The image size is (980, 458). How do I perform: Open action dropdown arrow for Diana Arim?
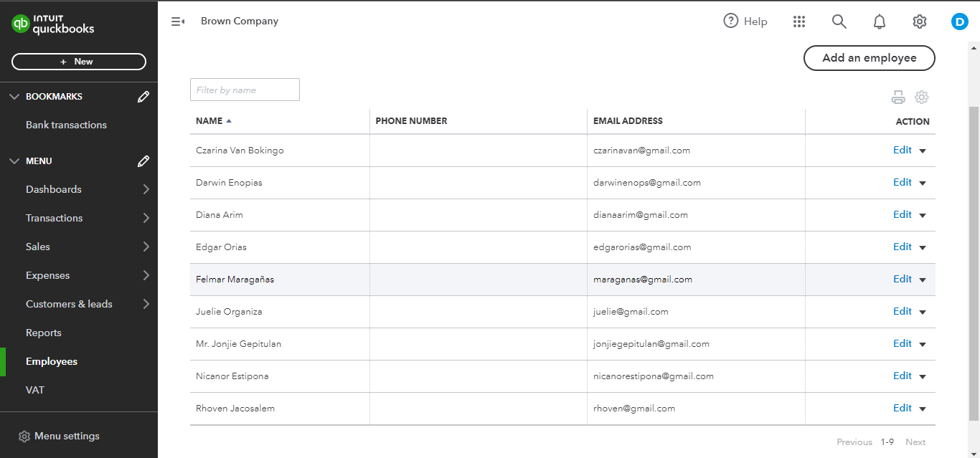click(x=923, y=215)
